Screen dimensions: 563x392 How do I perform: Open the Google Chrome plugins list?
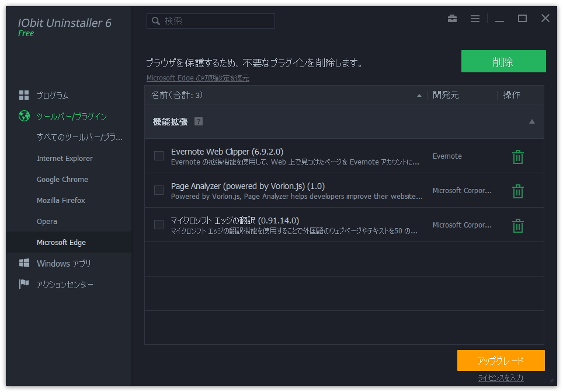(x=62, y=179)
